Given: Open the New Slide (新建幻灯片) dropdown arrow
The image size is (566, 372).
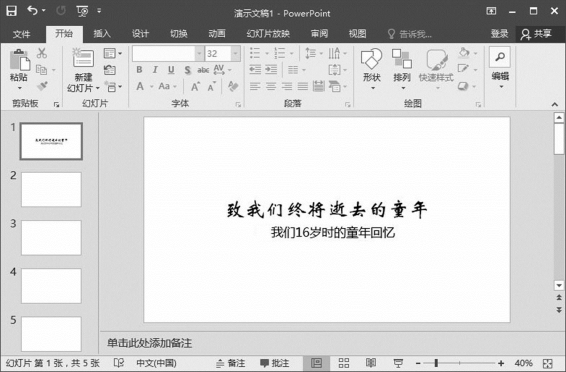Looking at the screenshot, I should click(97, 88).
